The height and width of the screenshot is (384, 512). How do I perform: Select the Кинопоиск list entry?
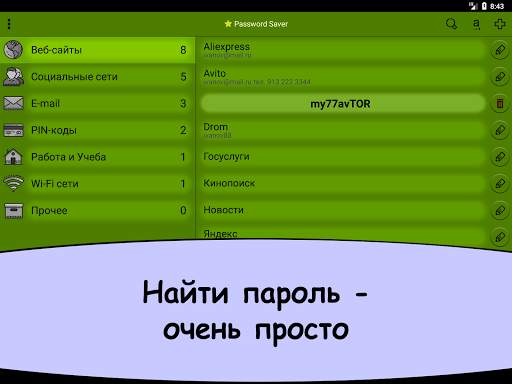coord(343,183)
